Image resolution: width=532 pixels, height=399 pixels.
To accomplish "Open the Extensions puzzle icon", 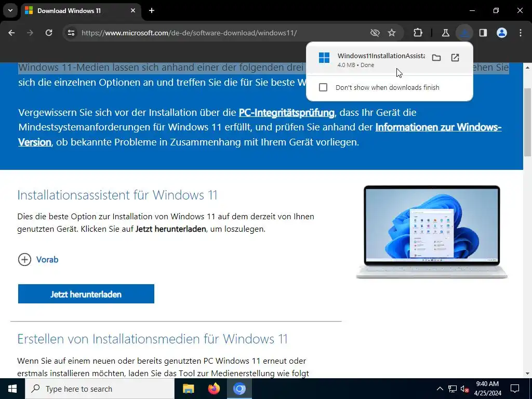I will click(418, 33).
